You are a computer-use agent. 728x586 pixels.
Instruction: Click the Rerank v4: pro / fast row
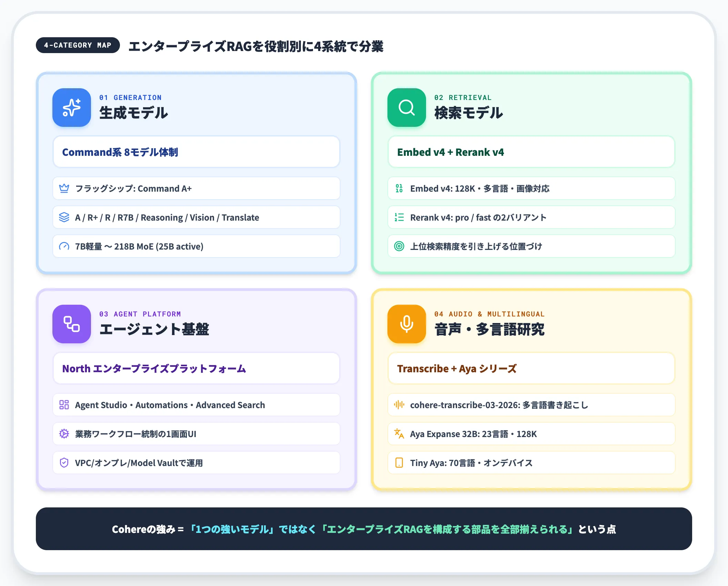pos(532,217)
